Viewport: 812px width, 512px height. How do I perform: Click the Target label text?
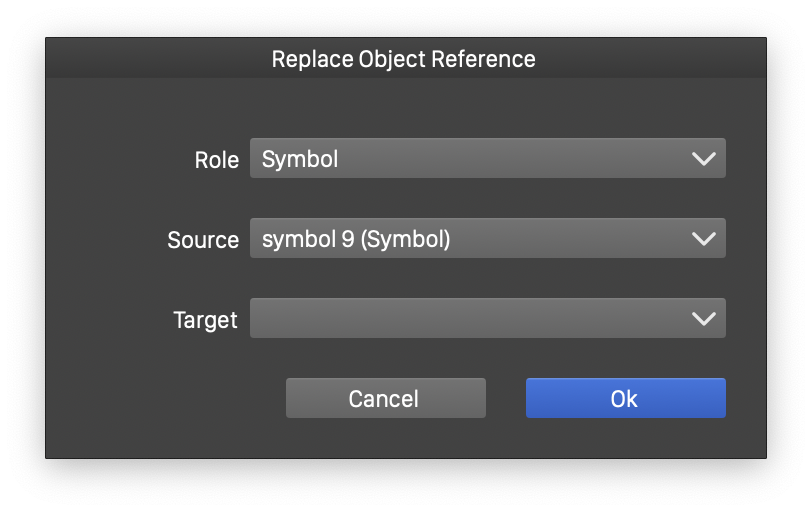(x=205, y=320)
